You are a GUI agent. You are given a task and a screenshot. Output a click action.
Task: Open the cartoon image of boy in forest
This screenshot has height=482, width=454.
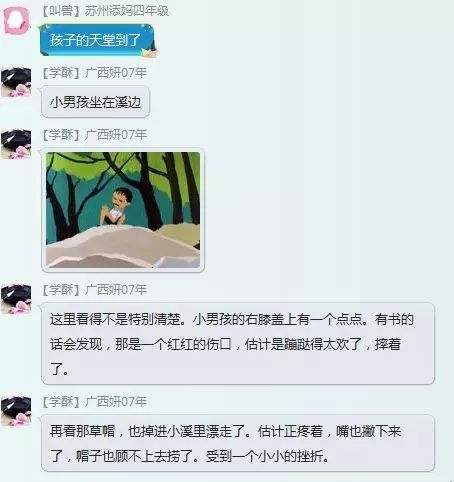pos(123,210)
